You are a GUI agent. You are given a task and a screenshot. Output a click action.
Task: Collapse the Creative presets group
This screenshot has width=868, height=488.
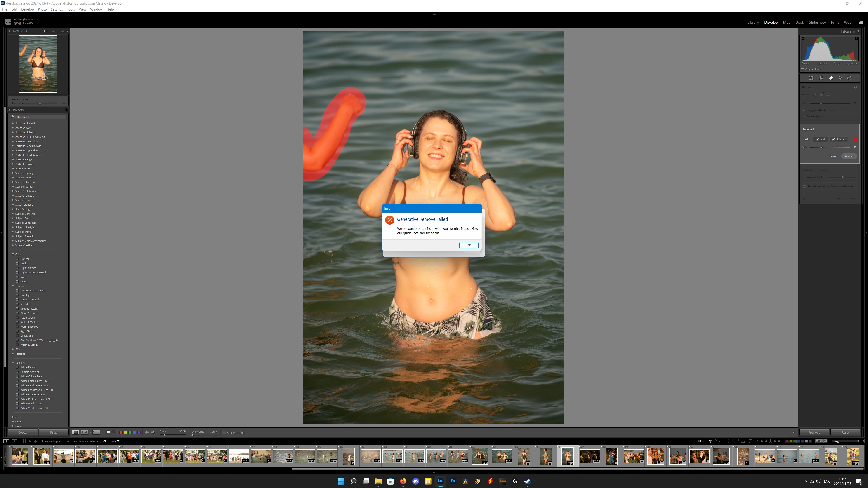13,286
